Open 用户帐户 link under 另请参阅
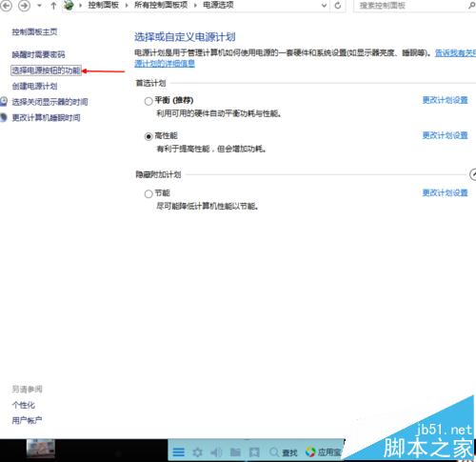Viewport: 476px width, 462px height. tap(27, 420)
